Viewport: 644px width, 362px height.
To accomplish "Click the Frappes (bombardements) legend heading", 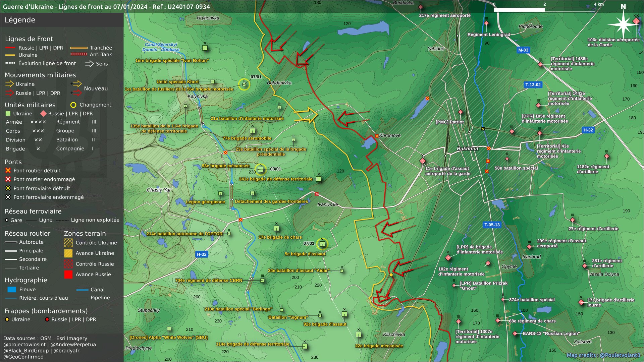I will pyautogui.click(x=46, y=311).
